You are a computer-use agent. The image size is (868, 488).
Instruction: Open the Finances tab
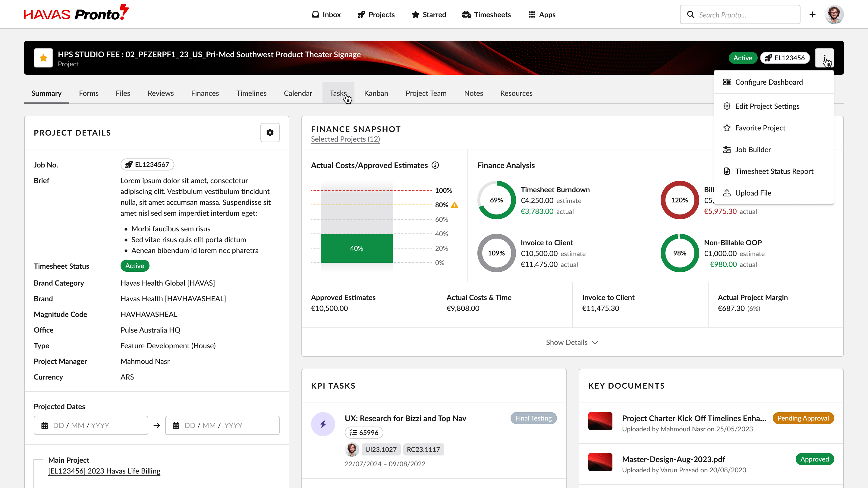click(205, 93)
